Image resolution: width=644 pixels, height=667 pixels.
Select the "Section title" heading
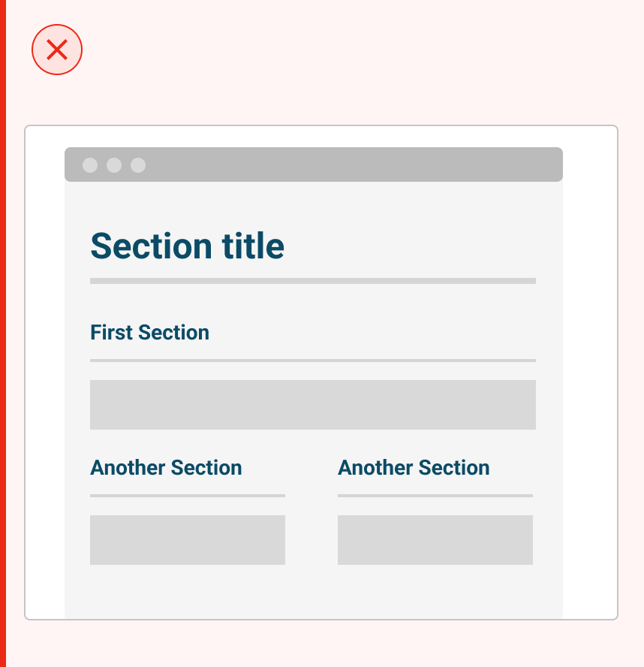pos(187,246)
